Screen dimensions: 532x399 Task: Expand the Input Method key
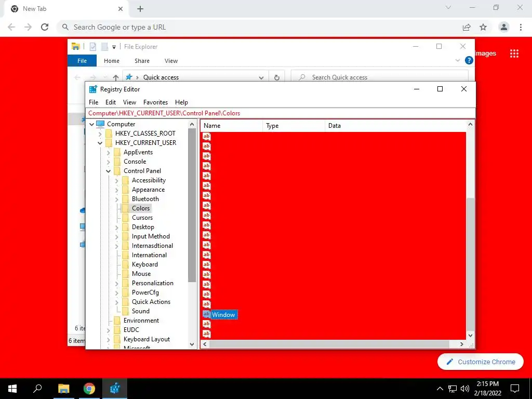click(x=116, y=236)
